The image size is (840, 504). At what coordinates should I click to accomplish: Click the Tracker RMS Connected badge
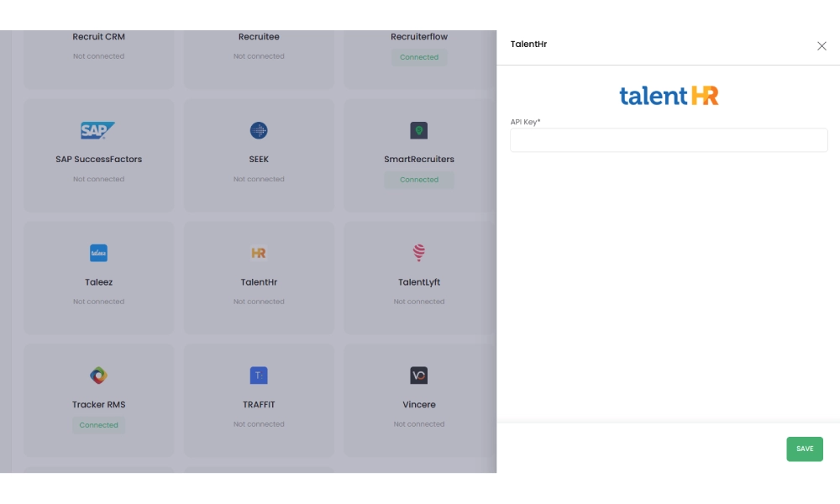click(98, 425)
